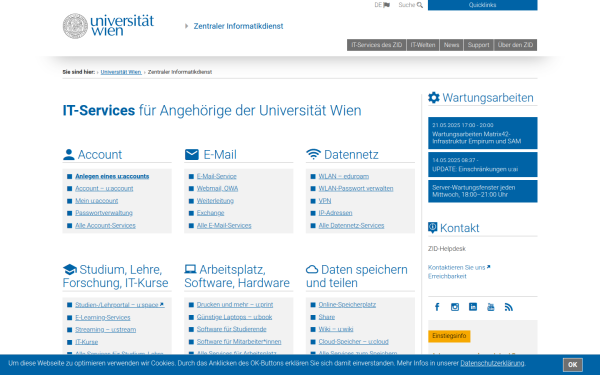
Task: Open UPDATE Einschränkungen u:ai notice
Action: click(483, 165)
